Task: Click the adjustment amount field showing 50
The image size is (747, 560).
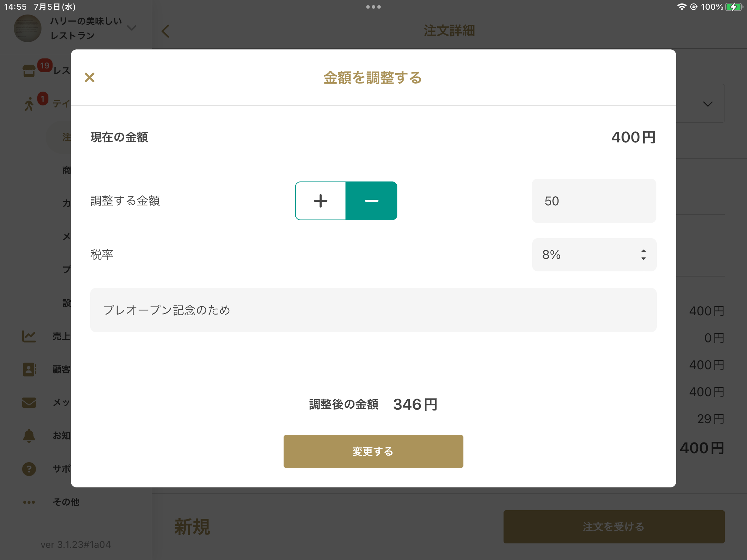Action: 594,201
